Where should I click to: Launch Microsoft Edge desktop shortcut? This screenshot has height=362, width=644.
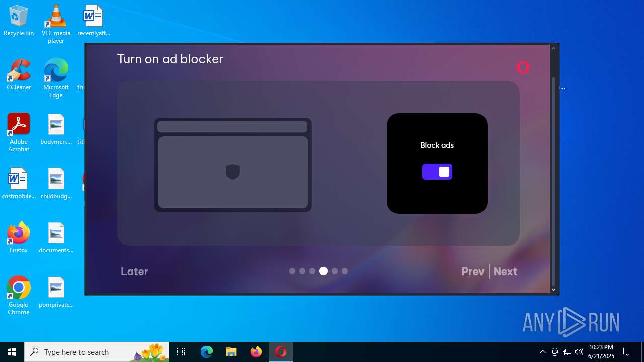tap(56, 78)
